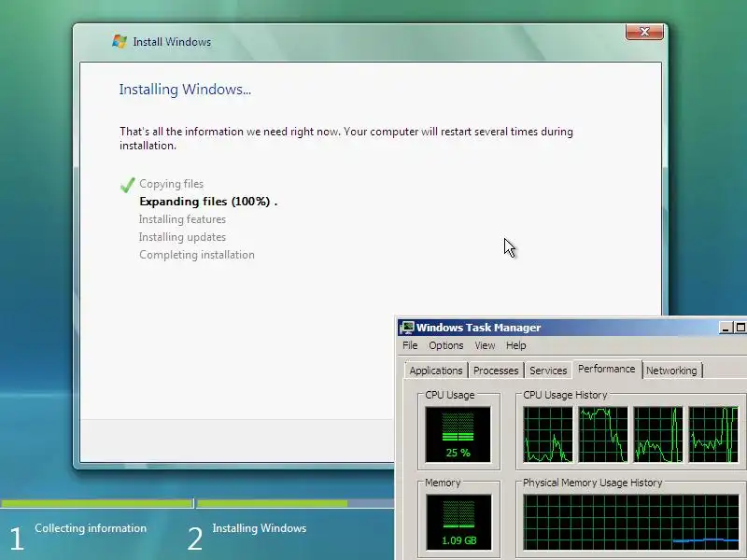Minimize the Windows Task Manager window
The width and height of the screenshot is (747, 560).
coord(726,328)
